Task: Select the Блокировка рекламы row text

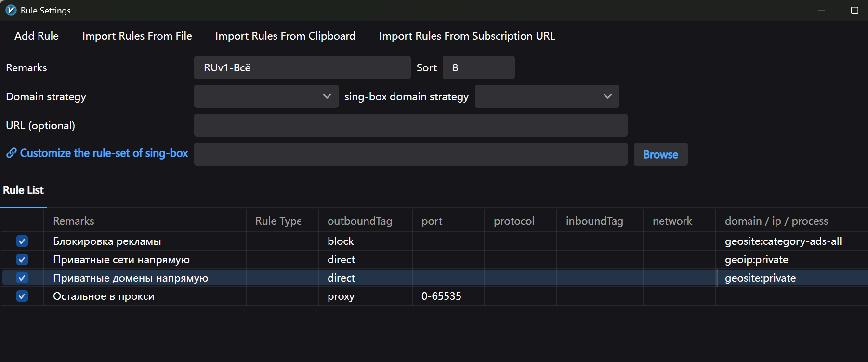Action: [107, 241]
